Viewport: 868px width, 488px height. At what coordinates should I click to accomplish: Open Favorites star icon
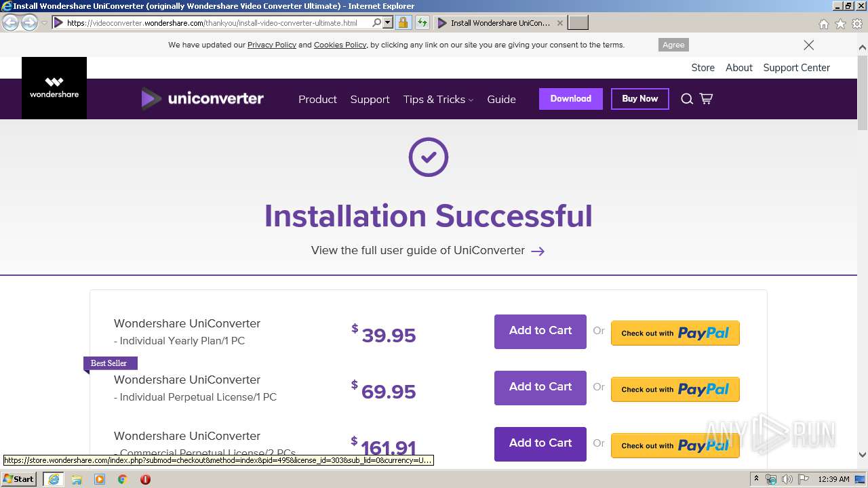(840, 24)
